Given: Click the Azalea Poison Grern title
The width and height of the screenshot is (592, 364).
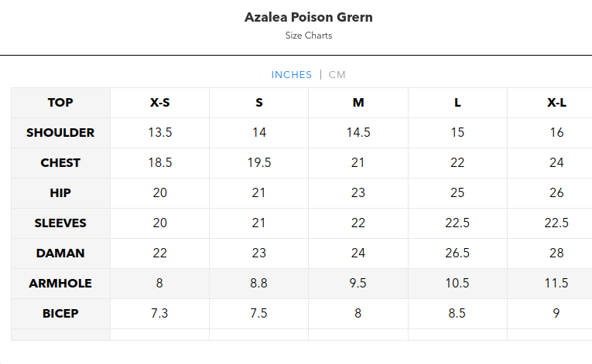Looking at the screenshot, I should 309,17.
